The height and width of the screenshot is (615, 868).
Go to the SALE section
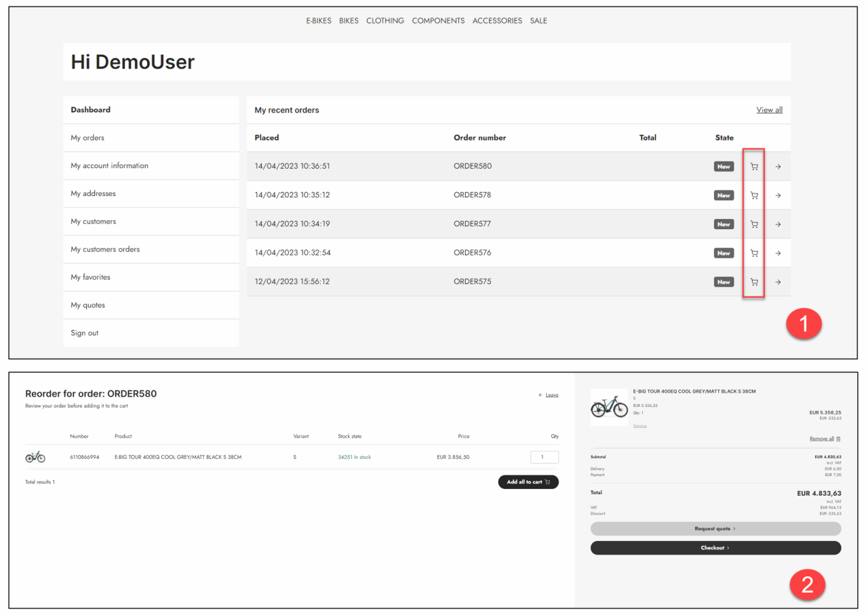(x=538, y=21)
